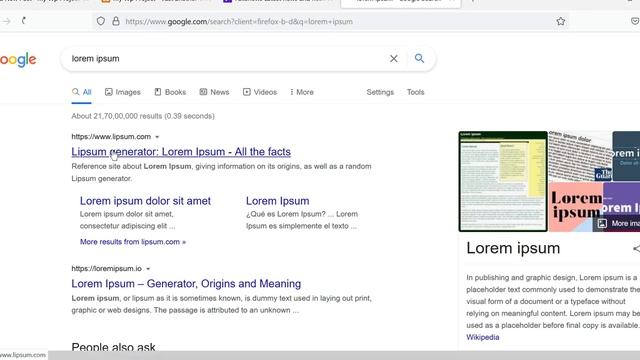Click the https://www.lipsum.com URL text
This screenshot has width=640, height=360.
[x=111, y=137]
